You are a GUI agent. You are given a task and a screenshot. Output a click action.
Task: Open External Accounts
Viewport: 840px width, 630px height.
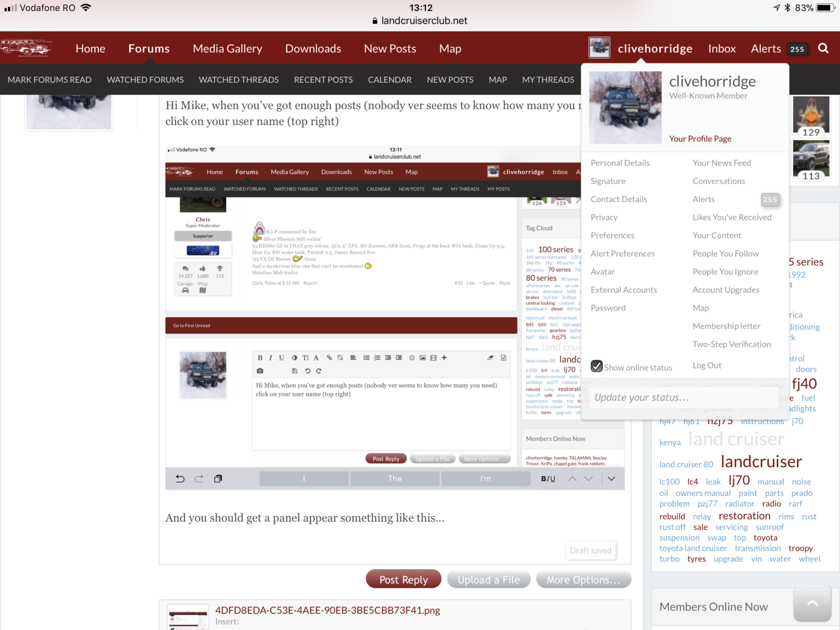coord(624,290)
